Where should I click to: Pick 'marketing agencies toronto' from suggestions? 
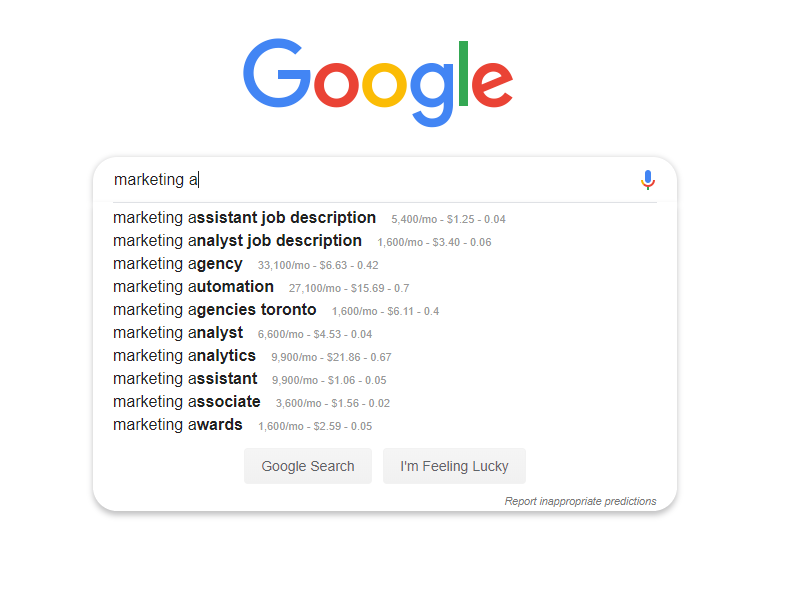[215, 310]
